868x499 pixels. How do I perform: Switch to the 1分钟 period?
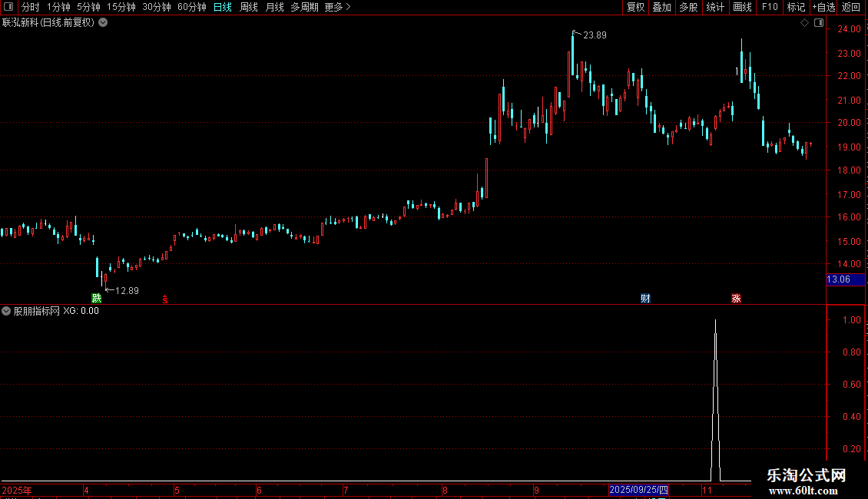(58, 7)
